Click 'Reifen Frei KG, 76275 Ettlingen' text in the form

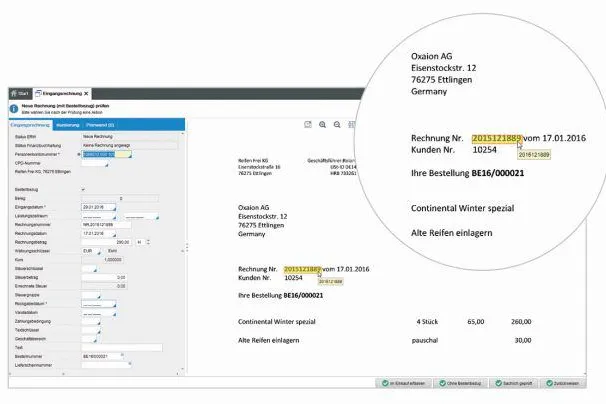pyautogui.click(x=43, y=172)
